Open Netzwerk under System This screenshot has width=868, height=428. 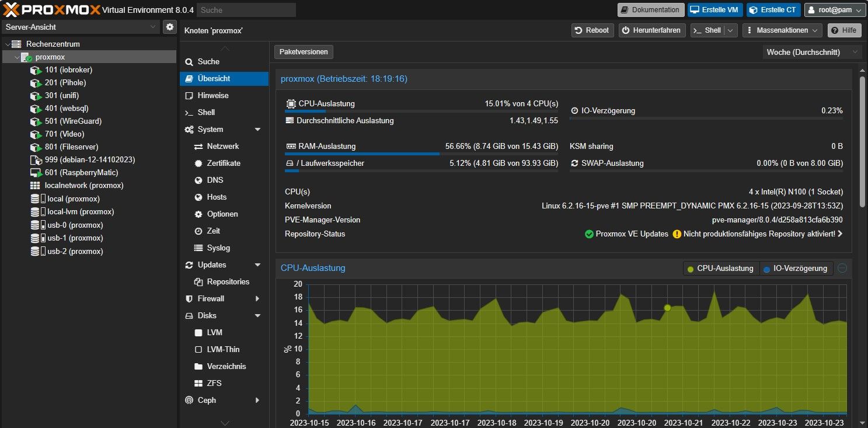[x=224, y=147]
